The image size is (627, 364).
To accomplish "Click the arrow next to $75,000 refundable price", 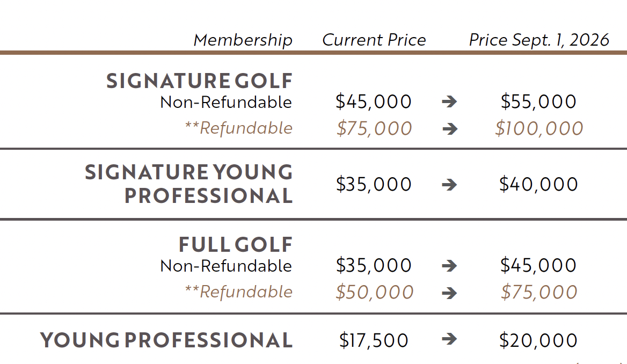I will tap(449, 129).
